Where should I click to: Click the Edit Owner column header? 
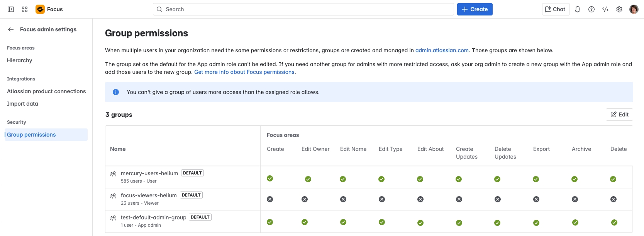pyautogui.click(x=315, y=149)
